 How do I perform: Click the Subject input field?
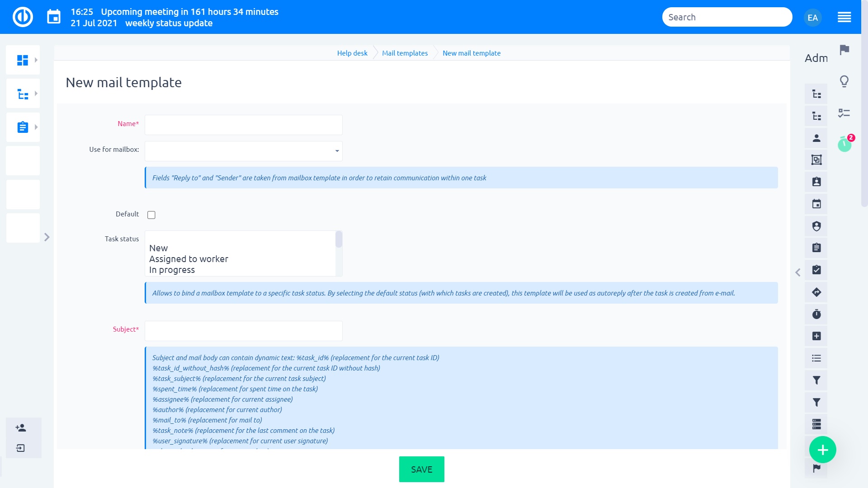(x=243, y=331)
